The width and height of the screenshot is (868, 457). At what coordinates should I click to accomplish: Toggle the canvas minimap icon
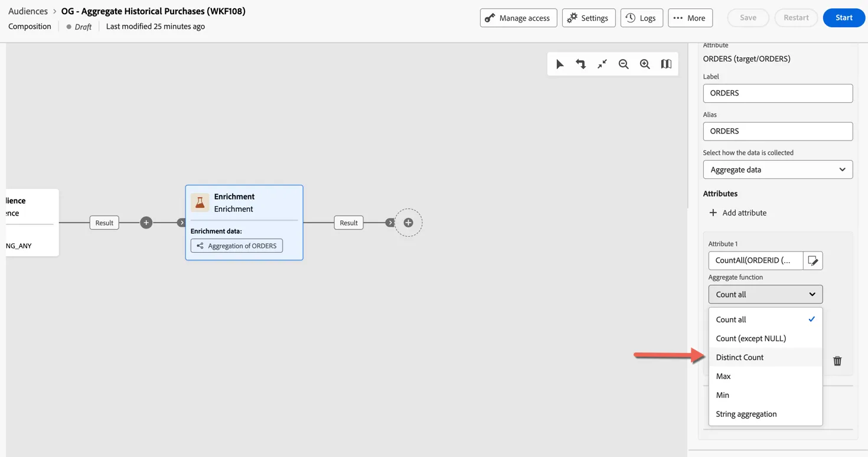[x=666, y=64]
